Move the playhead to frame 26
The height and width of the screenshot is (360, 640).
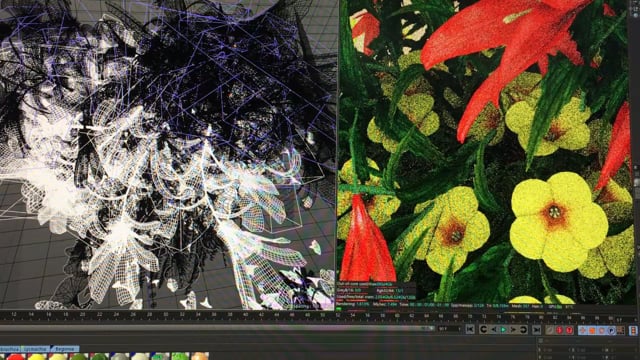[133, 315]
